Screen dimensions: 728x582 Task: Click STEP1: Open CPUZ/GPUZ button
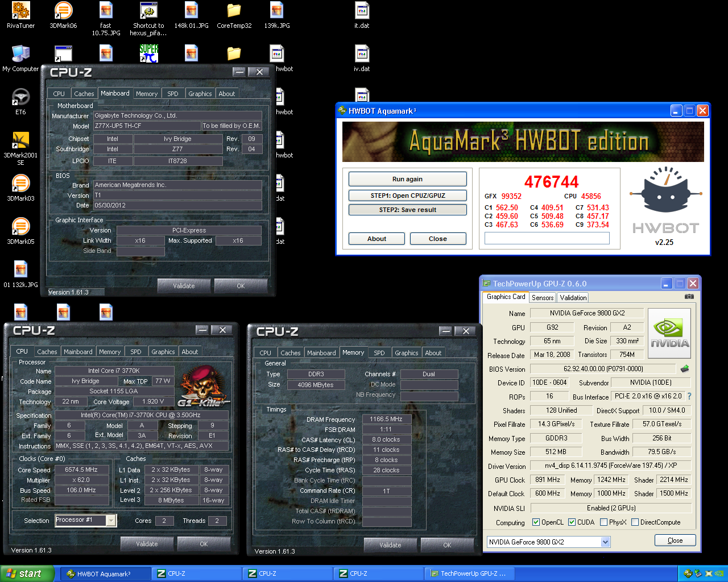407,196
